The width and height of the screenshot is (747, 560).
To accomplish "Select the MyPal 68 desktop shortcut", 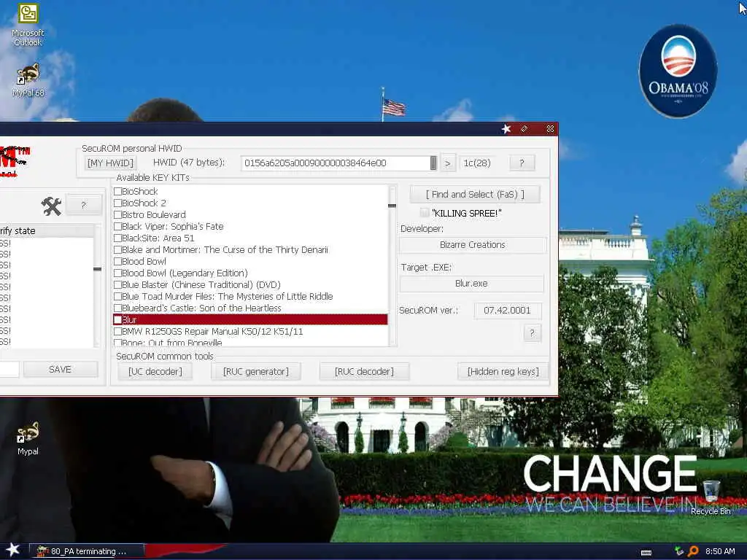I will (x=28, y=80).
